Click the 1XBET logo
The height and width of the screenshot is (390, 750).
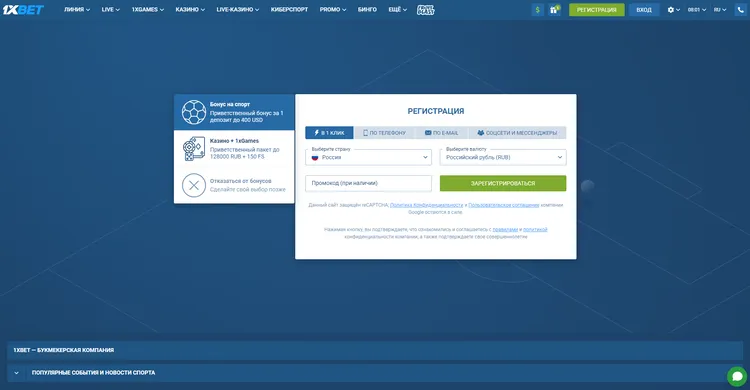coord(23,10)
